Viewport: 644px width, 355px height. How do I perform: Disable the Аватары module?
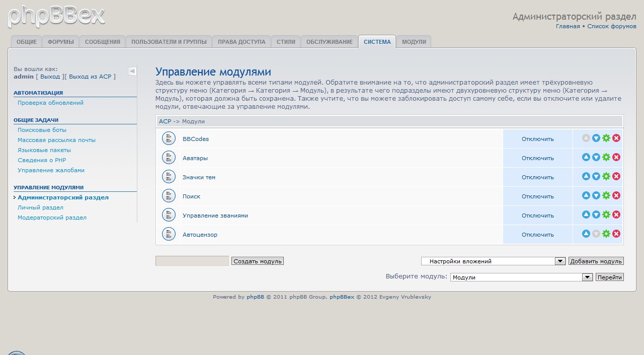(x=537, y=158)
